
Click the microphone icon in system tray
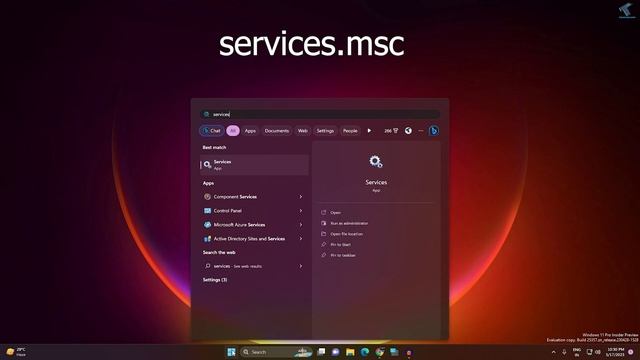[x=564, y=352]
